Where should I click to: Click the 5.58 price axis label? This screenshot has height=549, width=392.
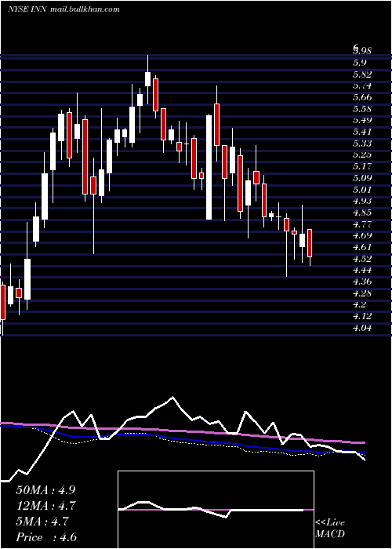click(362, 108)
